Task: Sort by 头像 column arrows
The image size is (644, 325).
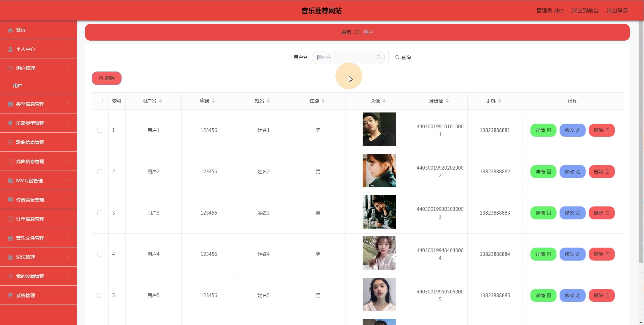Action: (384, 101)
